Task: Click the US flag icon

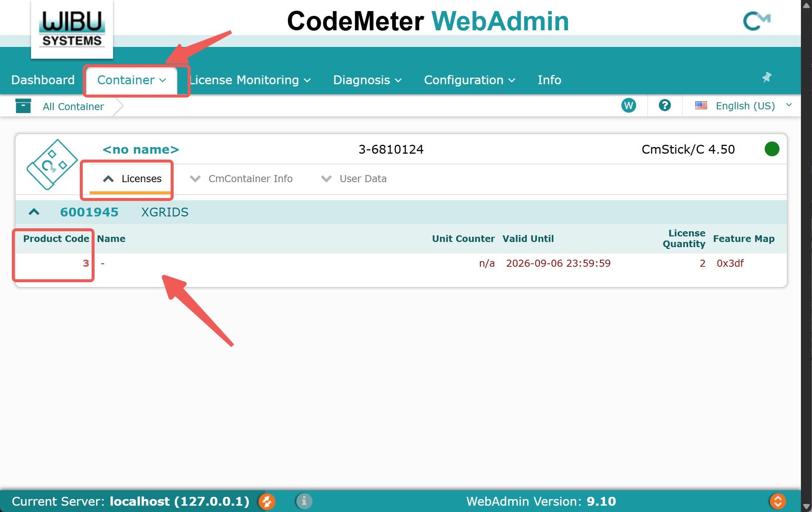Action: (x=701, y=105)
